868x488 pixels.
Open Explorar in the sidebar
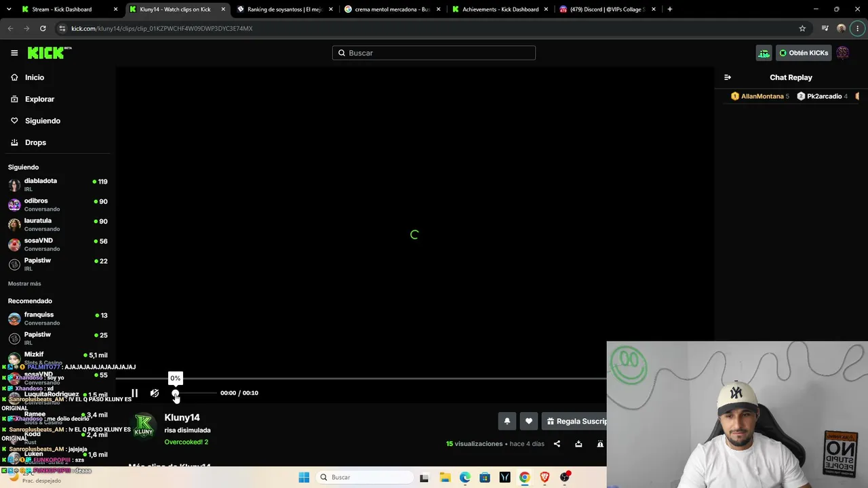[39, 99]
